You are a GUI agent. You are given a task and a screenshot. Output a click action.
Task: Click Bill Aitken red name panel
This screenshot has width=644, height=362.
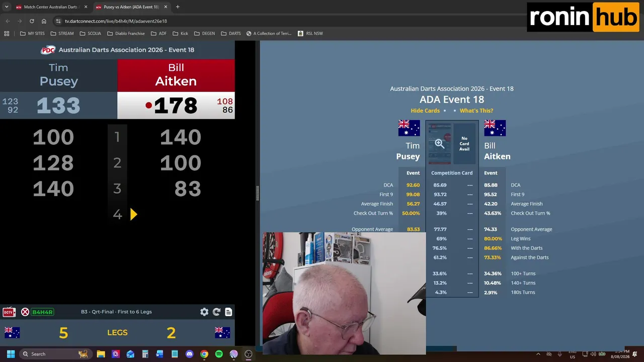click(176, 75)
